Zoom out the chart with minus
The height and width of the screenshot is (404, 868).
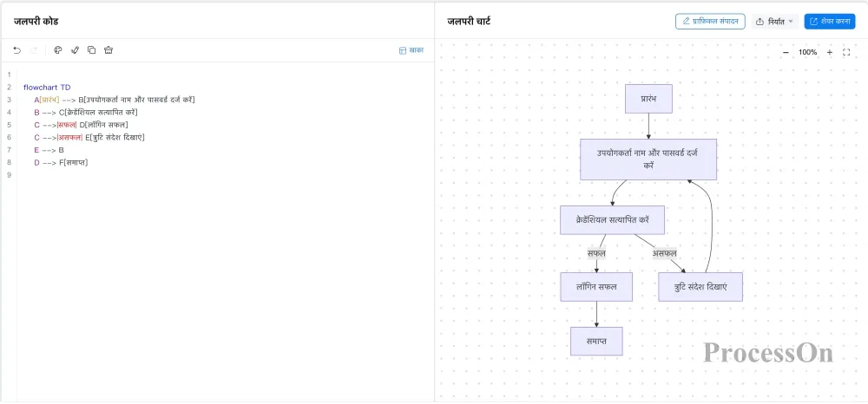786,53
